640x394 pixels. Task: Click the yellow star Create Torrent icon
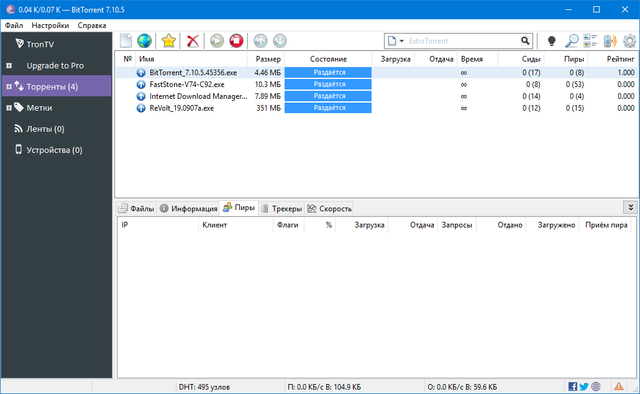tap(169, 41)
